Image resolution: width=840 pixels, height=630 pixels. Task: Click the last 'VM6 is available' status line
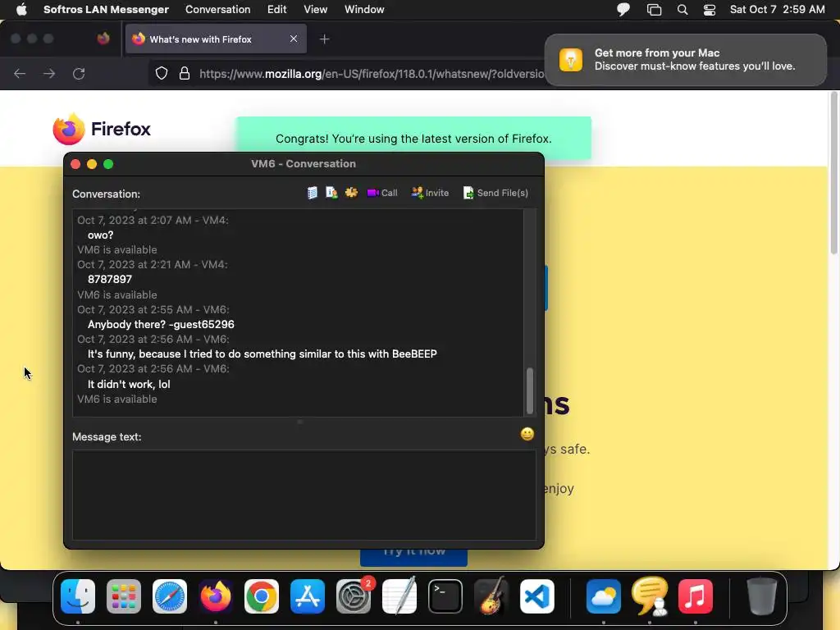(x=116, y=399)
